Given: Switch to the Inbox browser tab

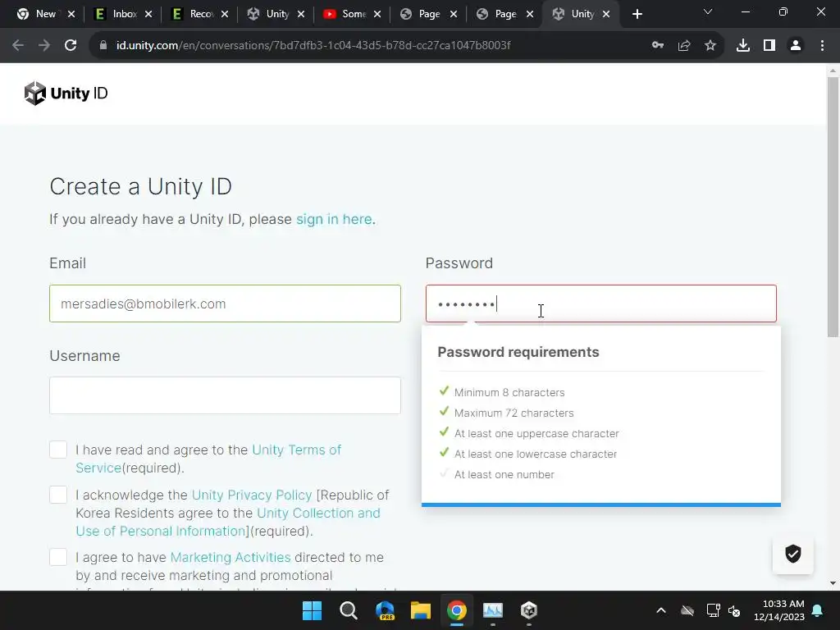Looking at the screenshot, I should tap(124, 14).
